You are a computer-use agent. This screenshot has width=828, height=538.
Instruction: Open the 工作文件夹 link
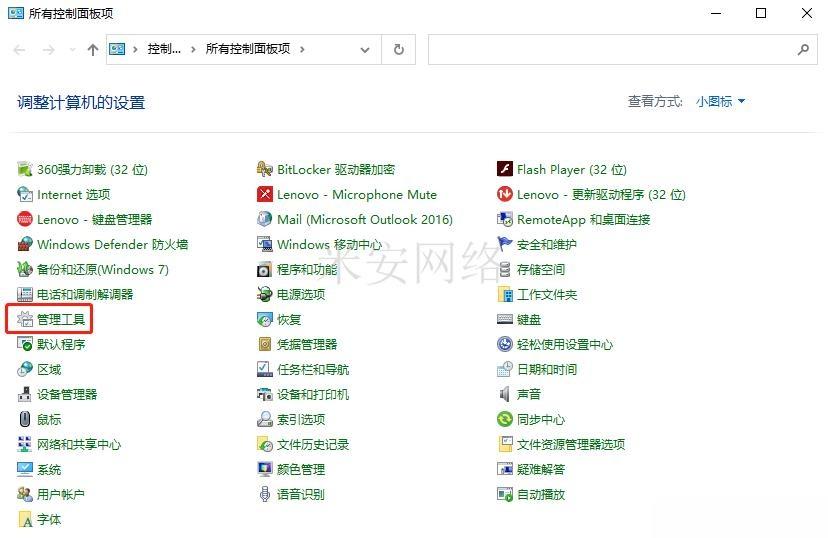[x=547, y=295]
